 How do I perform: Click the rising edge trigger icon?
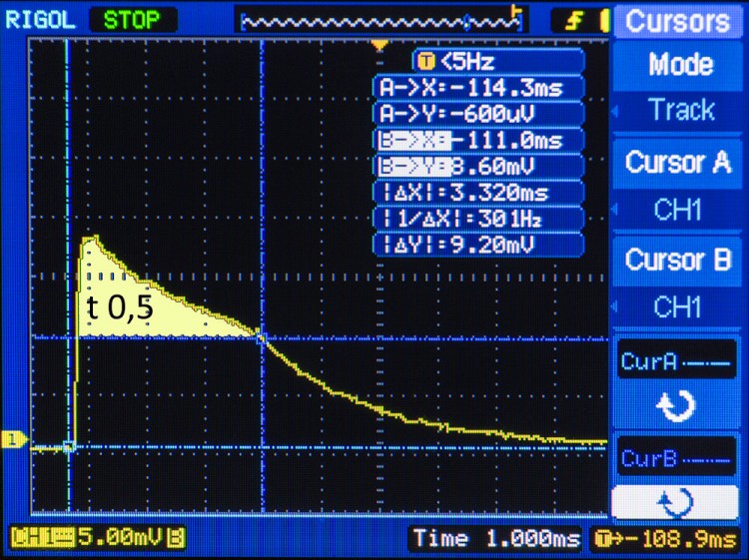[x=578, y=19]
